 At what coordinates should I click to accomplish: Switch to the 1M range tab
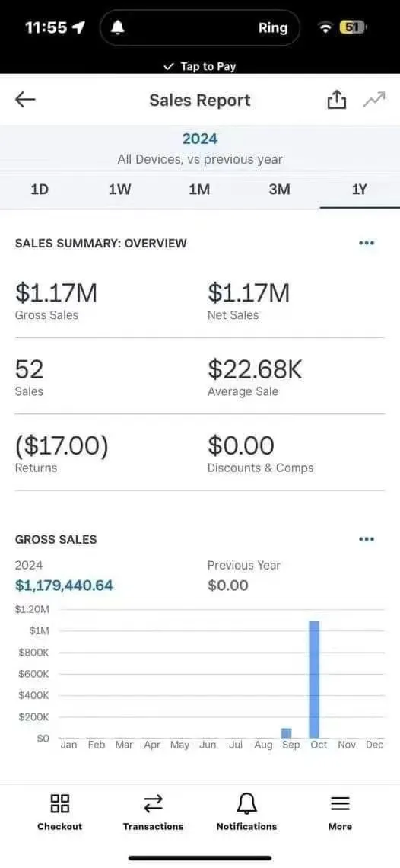[199, 190]
